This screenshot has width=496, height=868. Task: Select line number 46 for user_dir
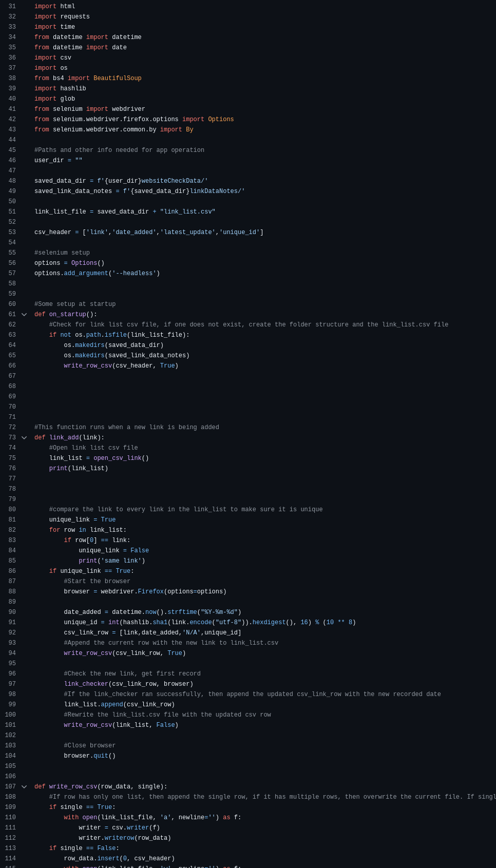coord(12,161)
